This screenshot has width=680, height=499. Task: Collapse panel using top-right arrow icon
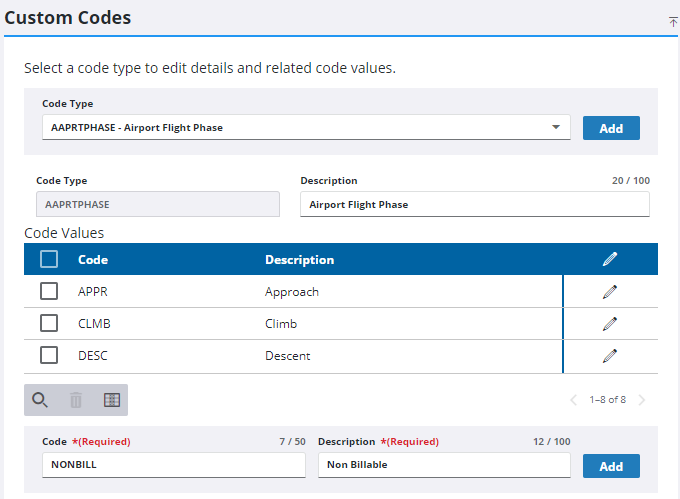(673, 21)
